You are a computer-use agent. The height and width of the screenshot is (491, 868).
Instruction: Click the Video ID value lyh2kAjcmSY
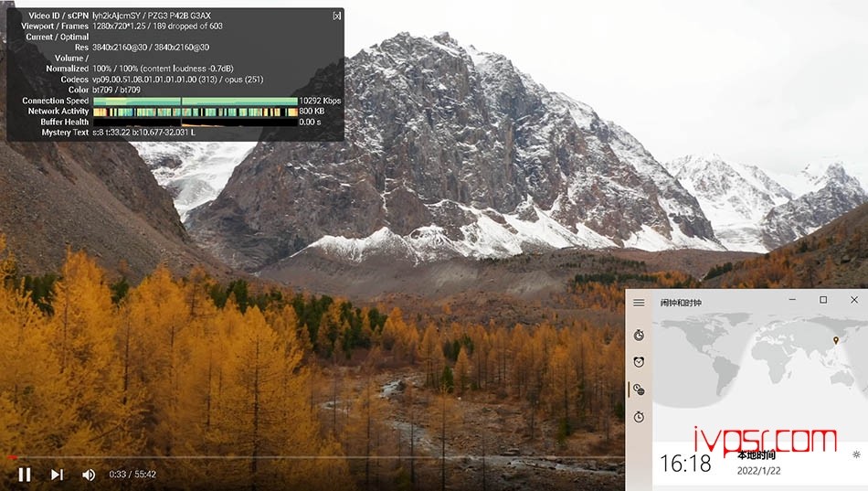coord(115,16)
